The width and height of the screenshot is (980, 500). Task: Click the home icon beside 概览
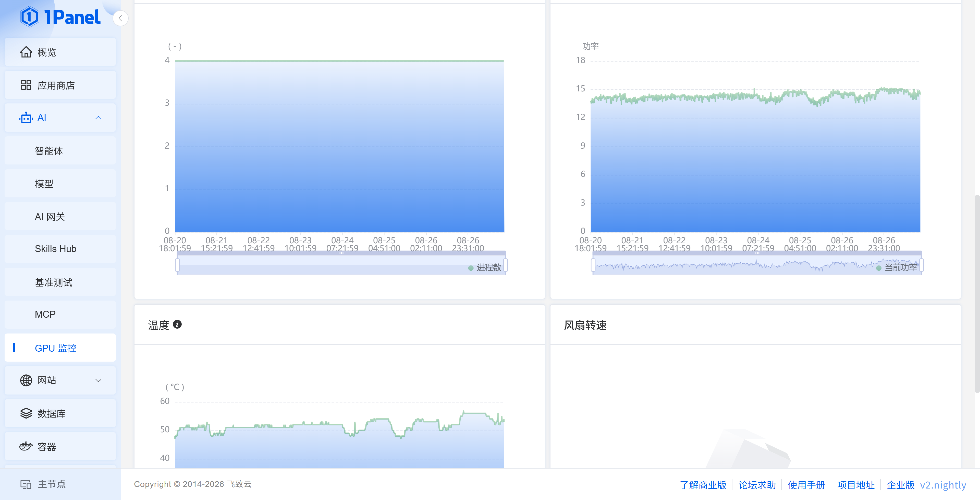[x=26, y=52]
